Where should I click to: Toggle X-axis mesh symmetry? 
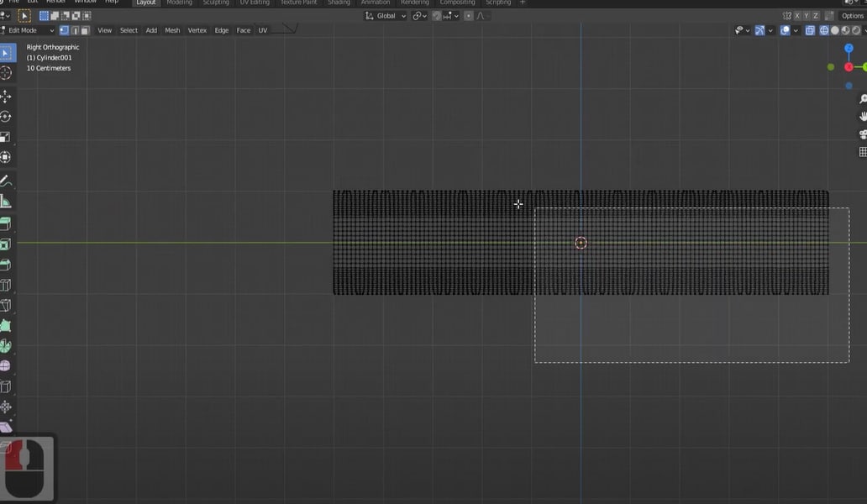(x=797, y=16)
